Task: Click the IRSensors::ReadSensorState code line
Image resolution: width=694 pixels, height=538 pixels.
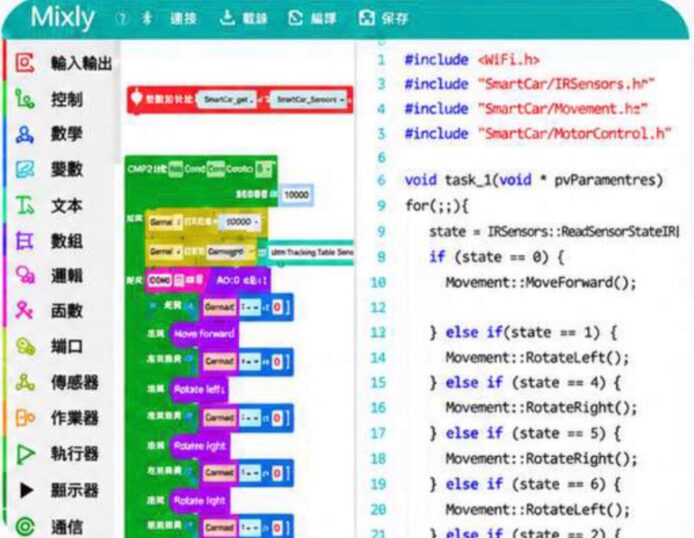Action: click(x=553, y=231)
